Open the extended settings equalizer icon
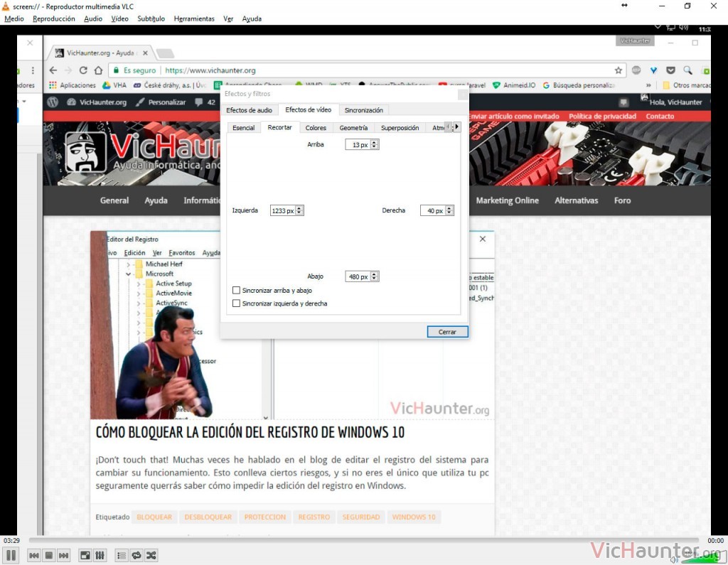 (100, 555)
